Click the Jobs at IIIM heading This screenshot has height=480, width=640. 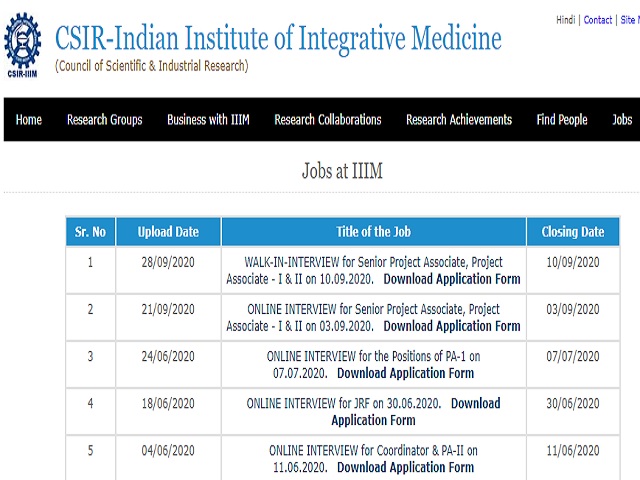342,171
